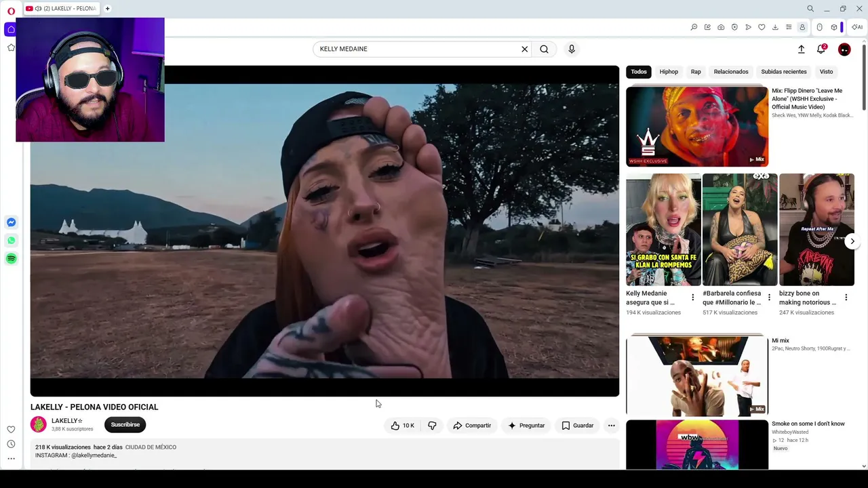The image size is (868, 488).
Task: Open the Mi mix playlist thumbnail
Action: [x=697, y=375]
